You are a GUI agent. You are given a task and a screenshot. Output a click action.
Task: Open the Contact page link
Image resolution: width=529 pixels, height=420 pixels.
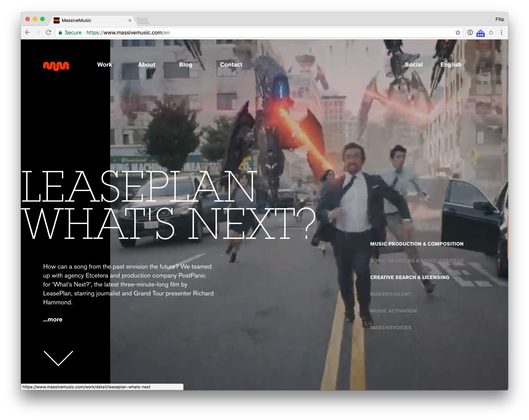pos(231,65)
